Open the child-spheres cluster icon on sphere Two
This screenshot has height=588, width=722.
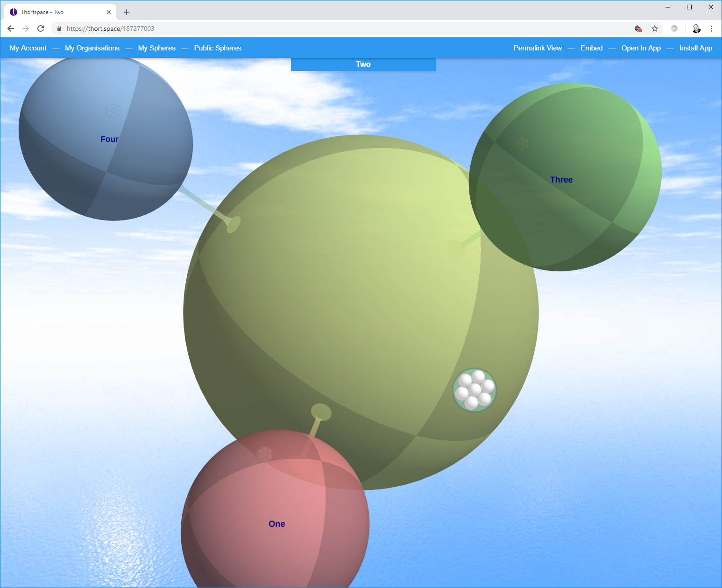pos(474,390)
